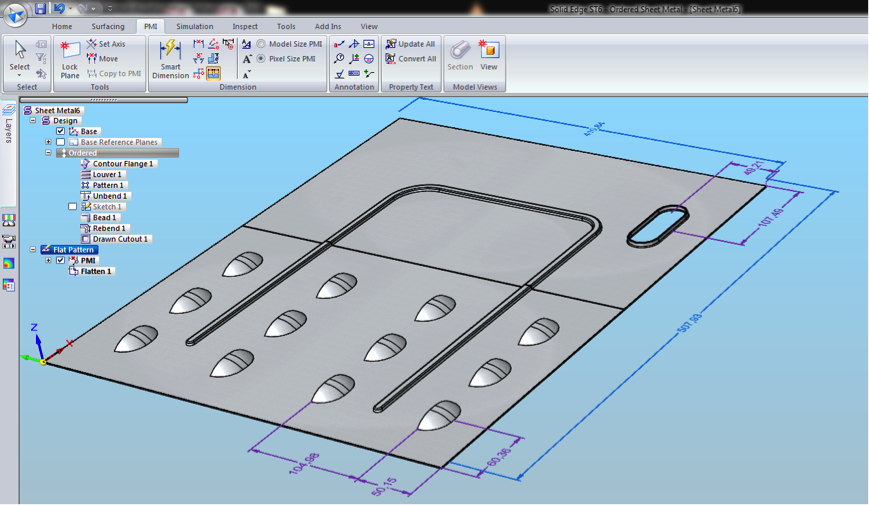Open the Select tool dropdown arrow
The image size is (869, 505).
[19, 75]
